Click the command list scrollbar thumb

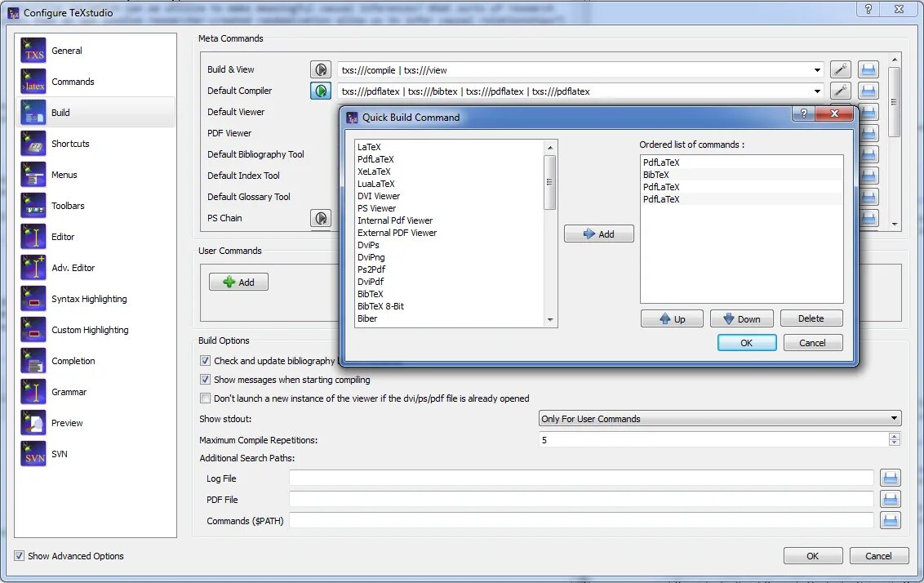(549, 182)
